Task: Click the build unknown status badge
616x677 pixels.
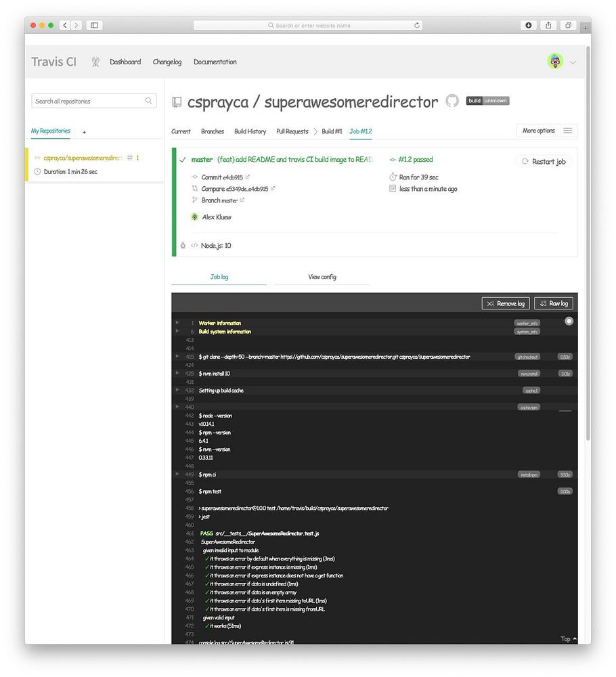Action: (487, 101)
